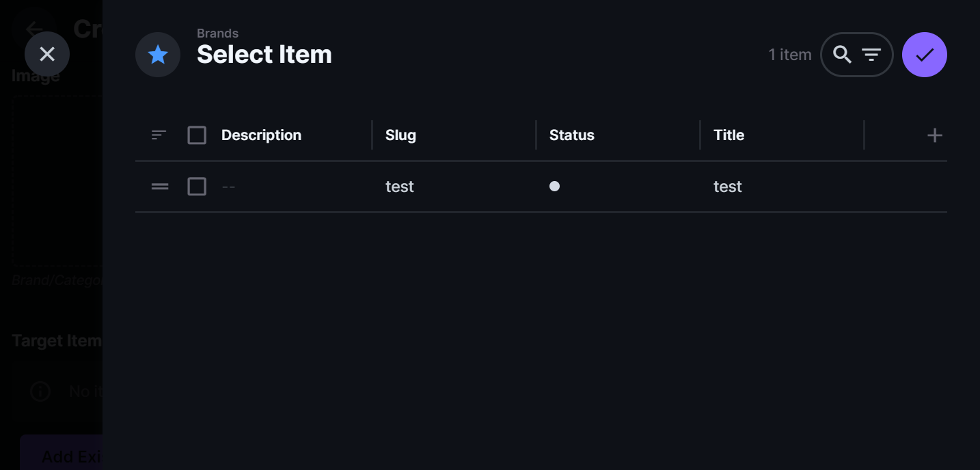Click the back arrow behind the drawer
Image resolution: width=980 pixels, height=470 pixels.
pyautogui.click(x=33, y=29)
